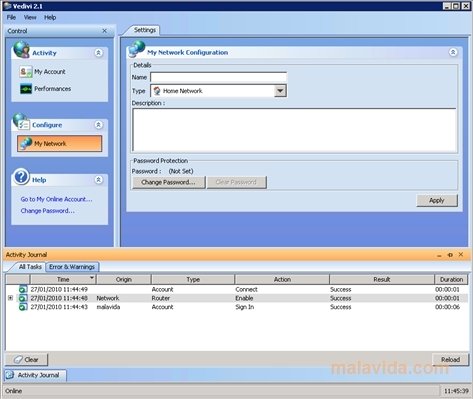
Task: Close the Control side panel
Action: pyautogui.click(x=105, y=31)
